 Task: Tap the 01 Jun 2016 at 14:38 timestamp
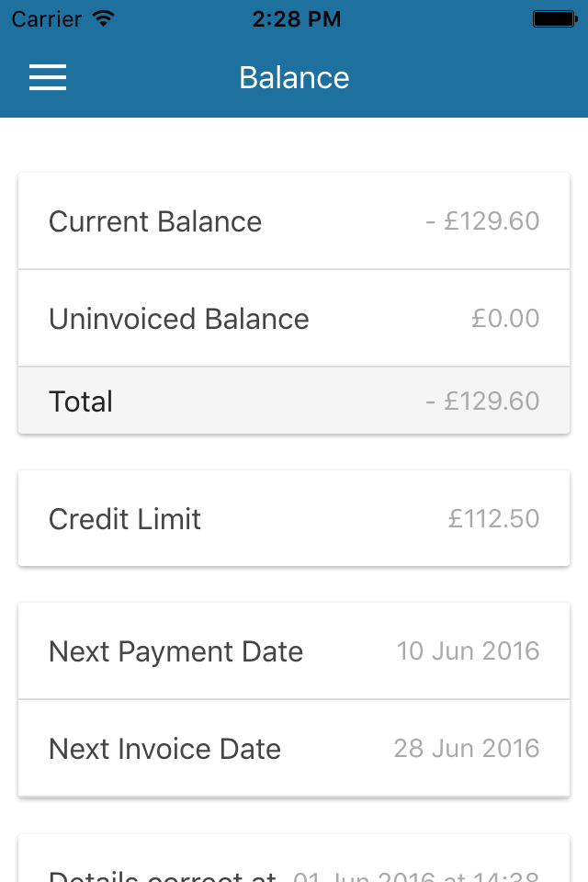click(416, 876)
